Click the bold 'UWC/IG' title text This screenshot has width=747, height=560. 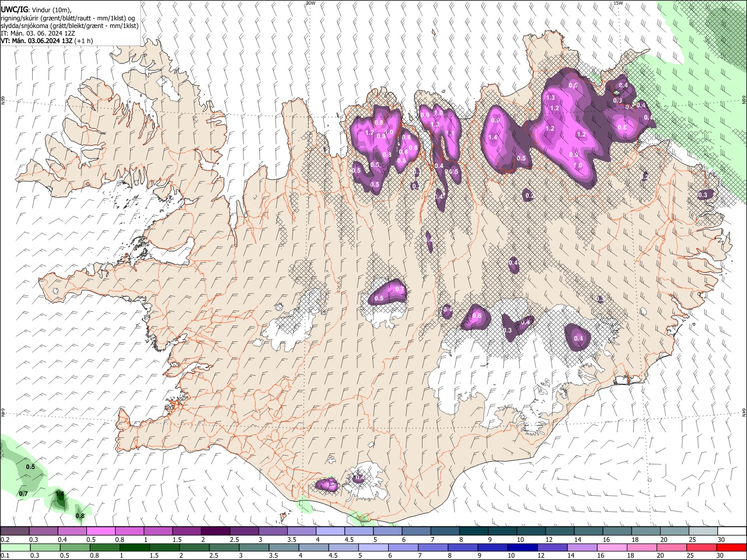[x=13, y=9]
